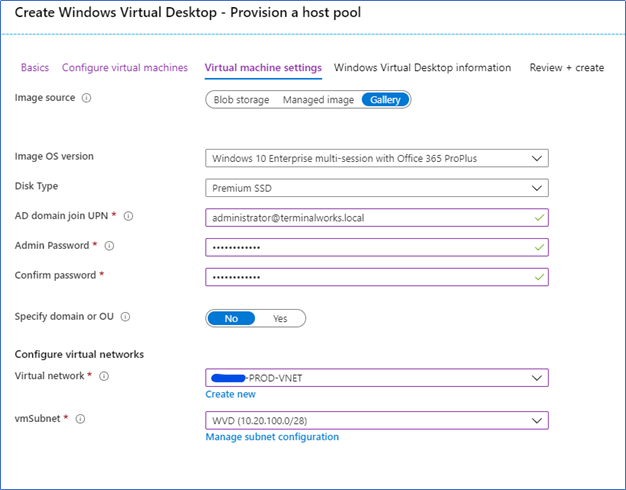This screenshot has width=626, height=490.
Task: Click info icon beside Virtual network label
Action: pos(104,376)
